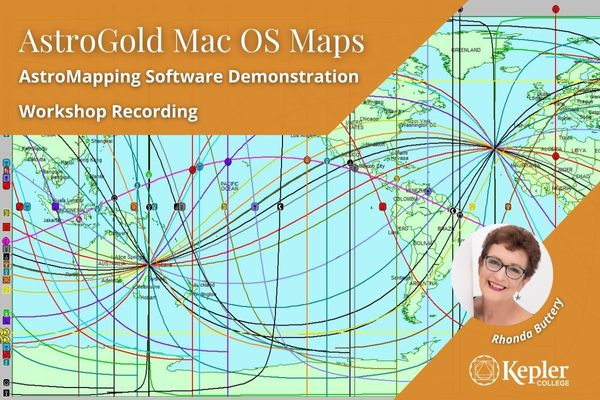The height and width of the screenshot is (400, 600).
Task: Click the AstroGold Mac OS Maps title
Action: point(191,40)
